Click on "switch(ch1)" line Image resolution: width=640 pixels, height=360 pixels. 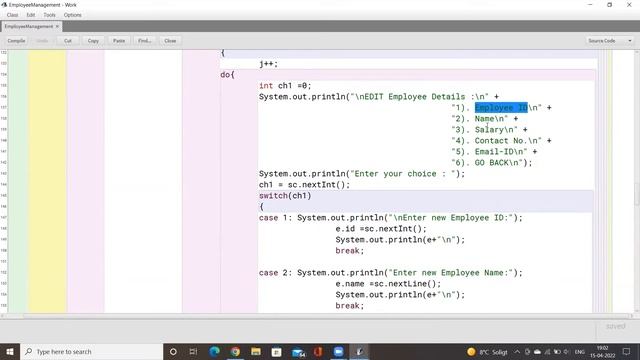point(285,196)
